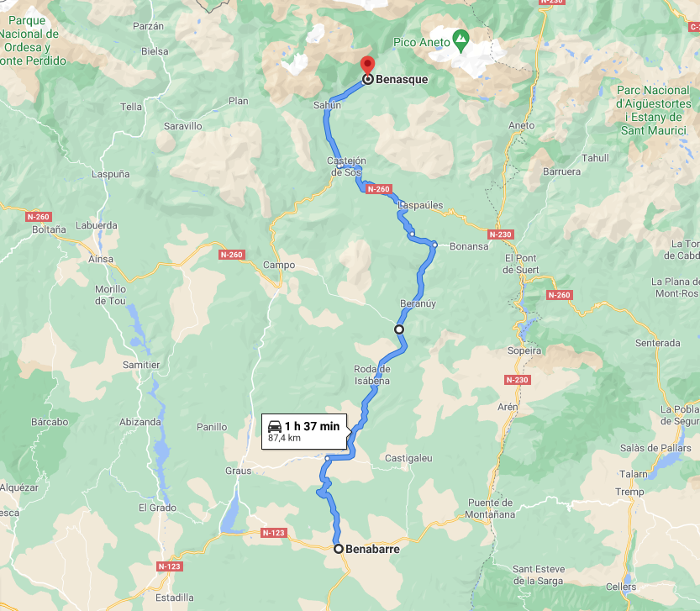This screenshot has height=611, width=700.
Task: Select the Benabarre origin circle marker
Action: click(339, 549)
